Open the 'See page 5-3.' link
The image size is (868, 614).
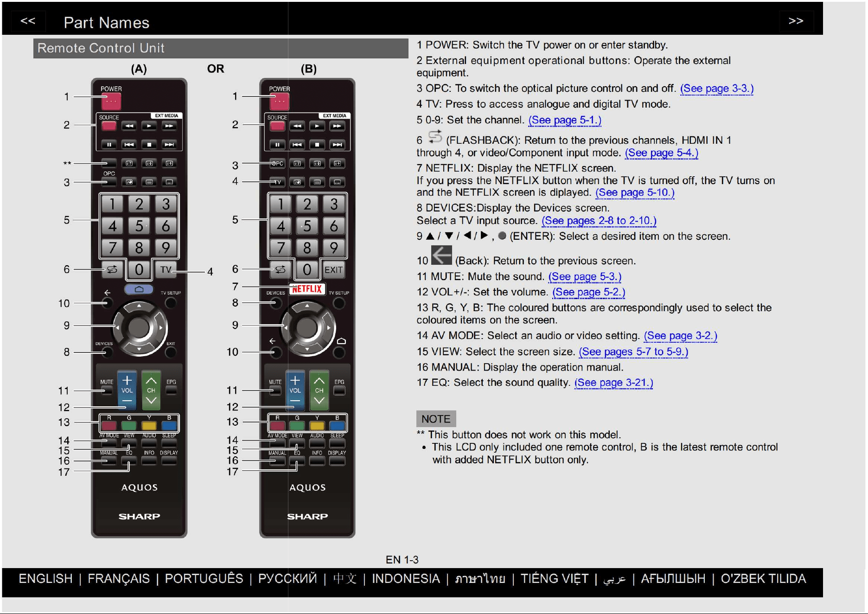585,277
